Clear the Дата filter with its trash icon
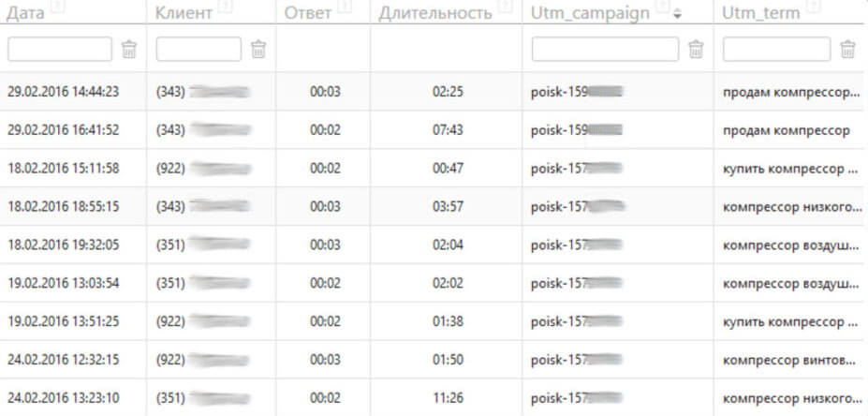The height and width of the screenshot is (416, 868). (128, 50)
